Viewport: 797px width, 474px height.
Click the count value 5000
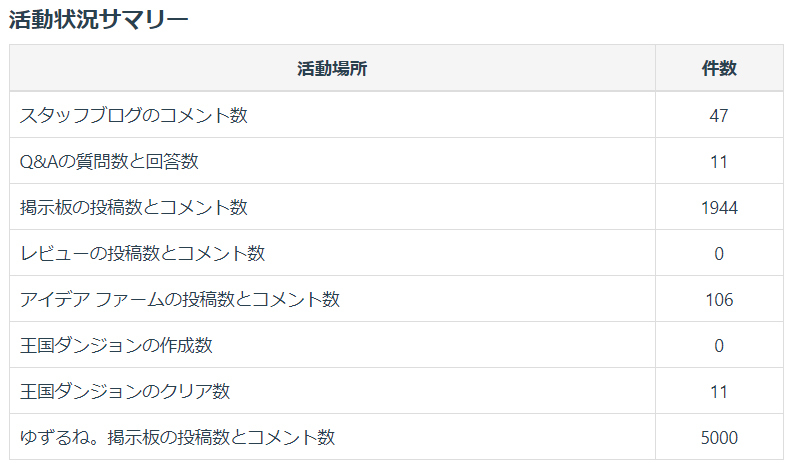tap(719, 437)
